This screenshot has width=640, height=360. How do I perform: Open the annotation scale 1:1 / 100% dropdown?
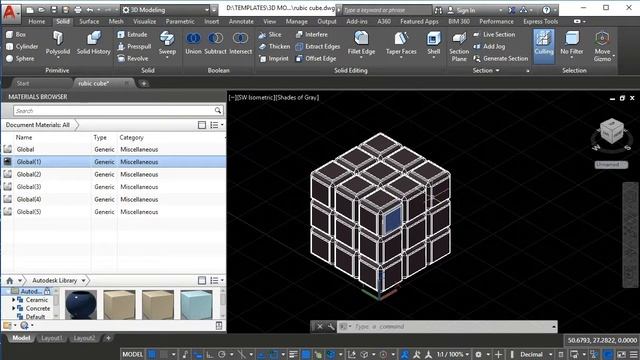pos(453,354)
